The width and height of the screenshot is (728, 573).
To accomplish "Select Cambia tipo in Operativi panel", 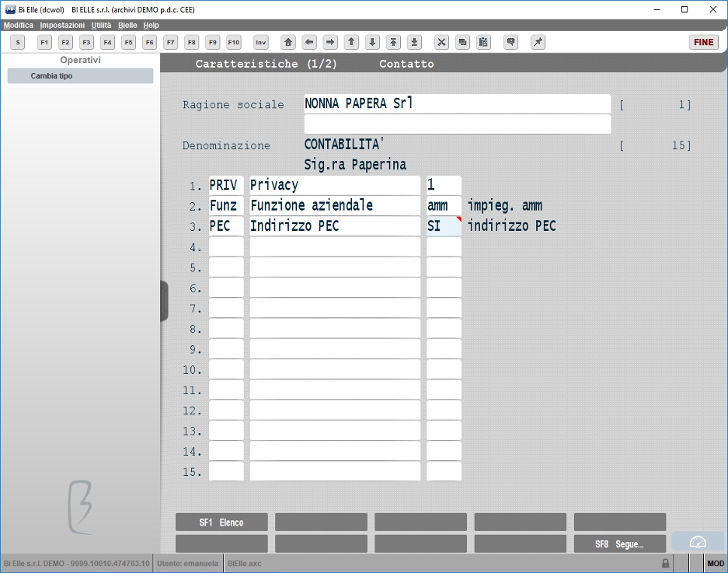I will tap(80, 75).
